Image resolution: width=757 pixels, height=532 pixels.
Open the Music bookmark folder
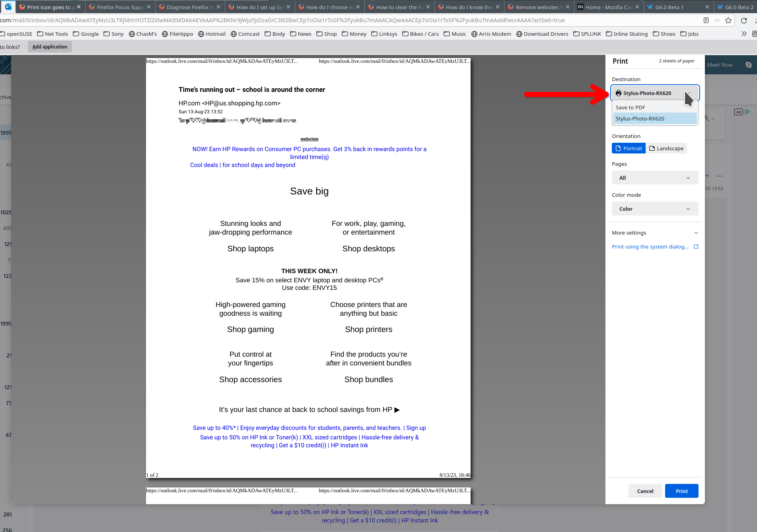coord(455,34)
